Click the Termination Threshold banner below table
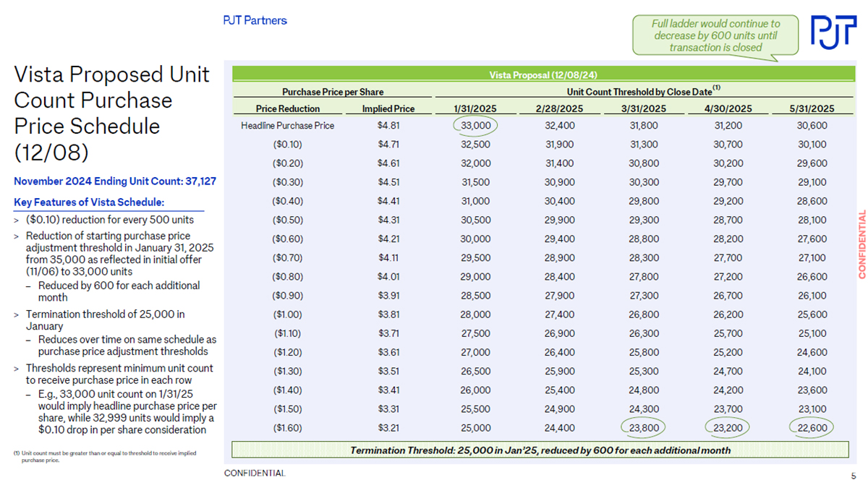Screen dimensions: 868x488 tap(540, 450)
